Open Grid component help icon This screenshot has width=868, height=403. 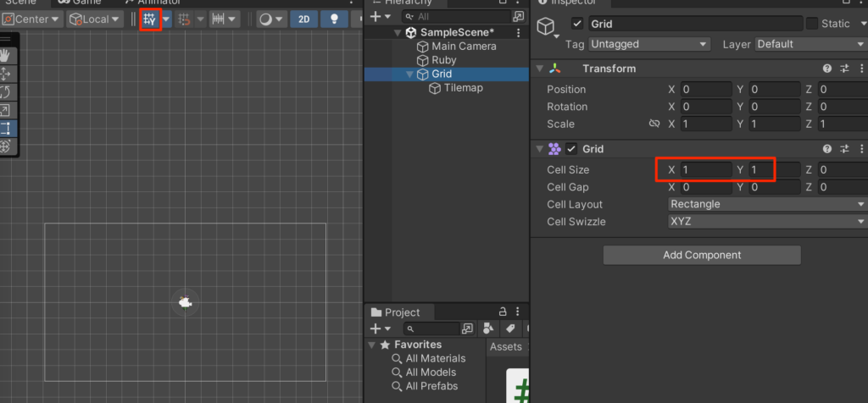coord(827,149)
